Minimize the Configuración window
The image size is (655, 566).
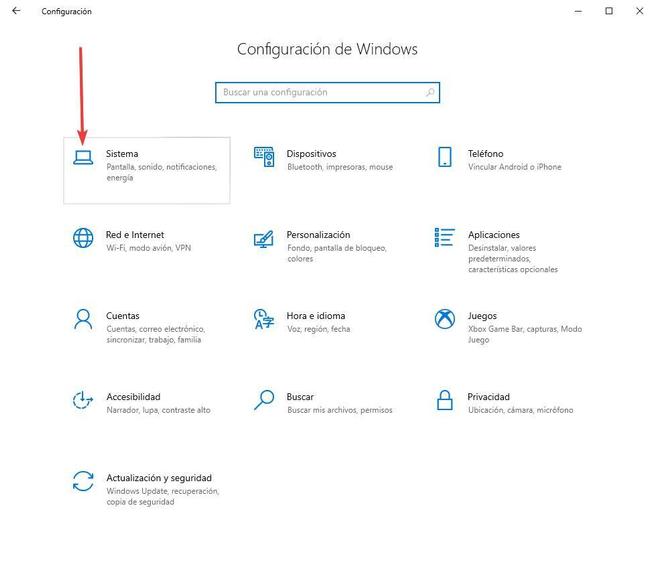578,11
